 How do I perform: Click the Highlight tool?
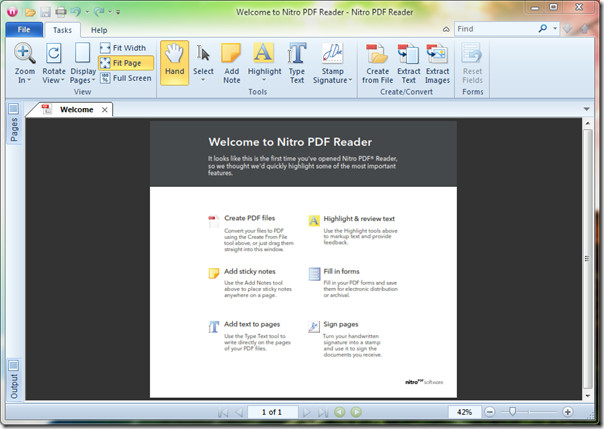(264, 59)
